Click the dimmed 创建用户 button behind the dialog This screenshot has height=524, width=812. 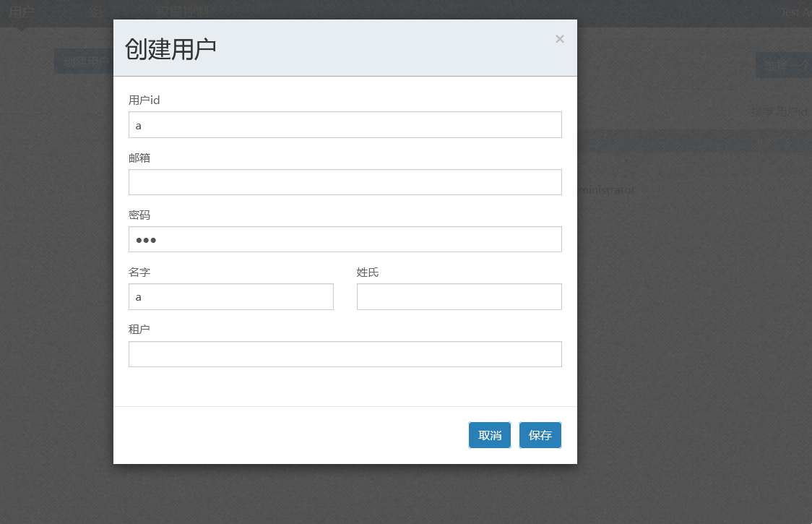point(84,62)
